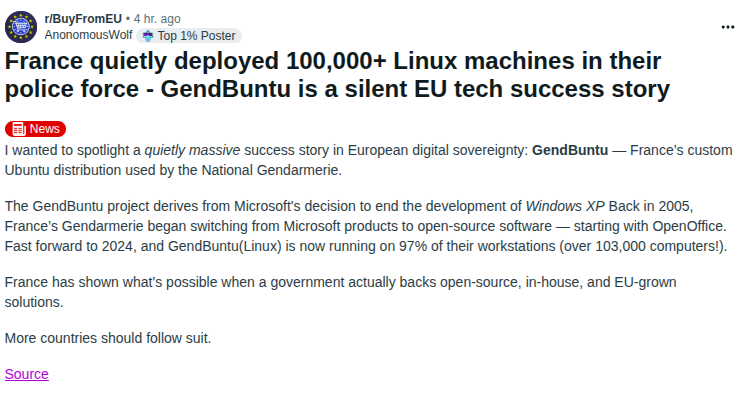Click the post title about GendBuntu
The height and width of the screenshot is (393, 744).
click(x=337, y=75)
